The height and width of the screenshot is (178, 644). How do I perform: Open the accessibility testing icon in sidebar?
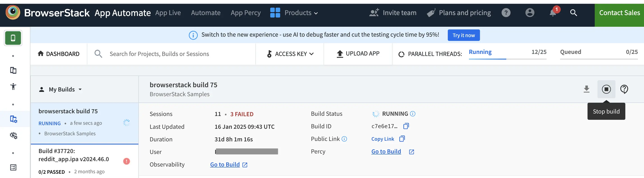click(x=13, y=87)
